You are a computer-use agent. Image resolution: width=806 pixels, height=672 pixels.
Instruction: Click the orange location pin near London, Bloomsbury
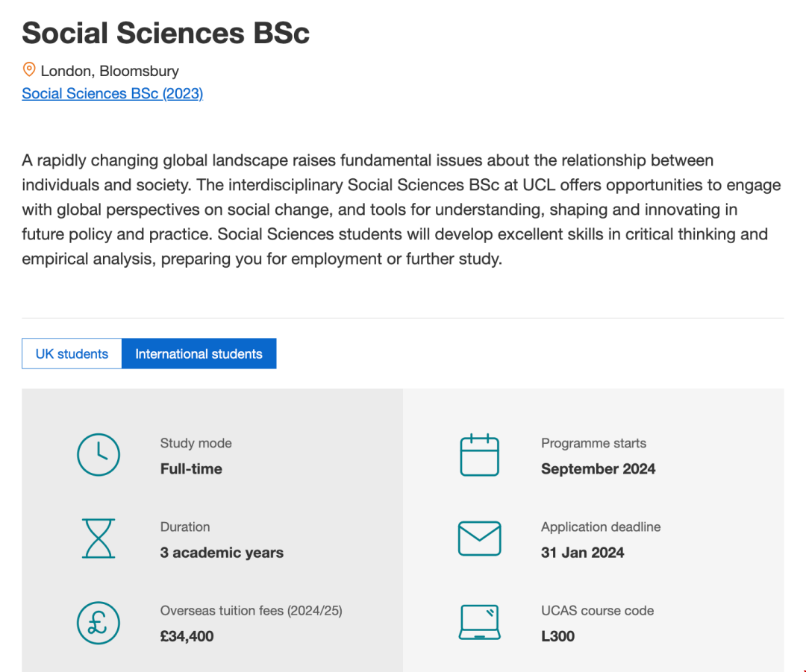(28, 69)
